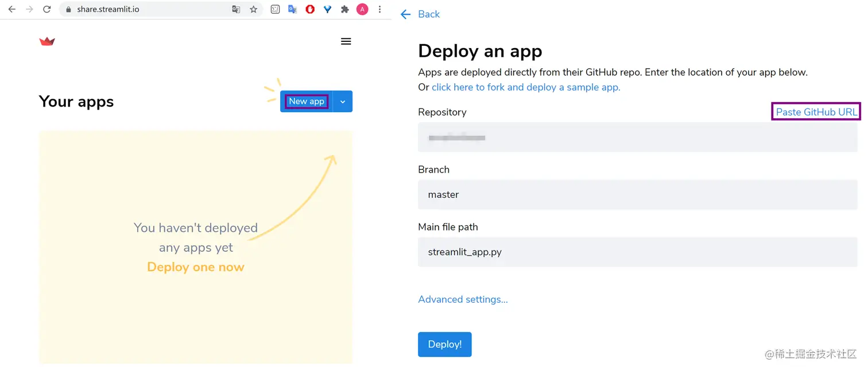
Task: Focus the Main file path field
Action: pyautogui.click(x=638, y=252)
